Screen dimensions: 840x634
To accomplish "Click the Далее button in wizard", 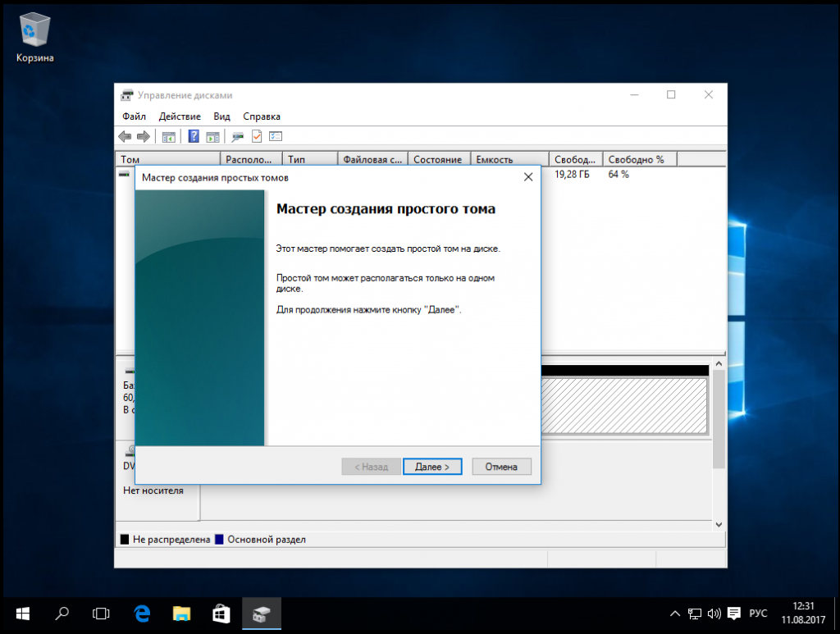I will click(x=432, y=467).
